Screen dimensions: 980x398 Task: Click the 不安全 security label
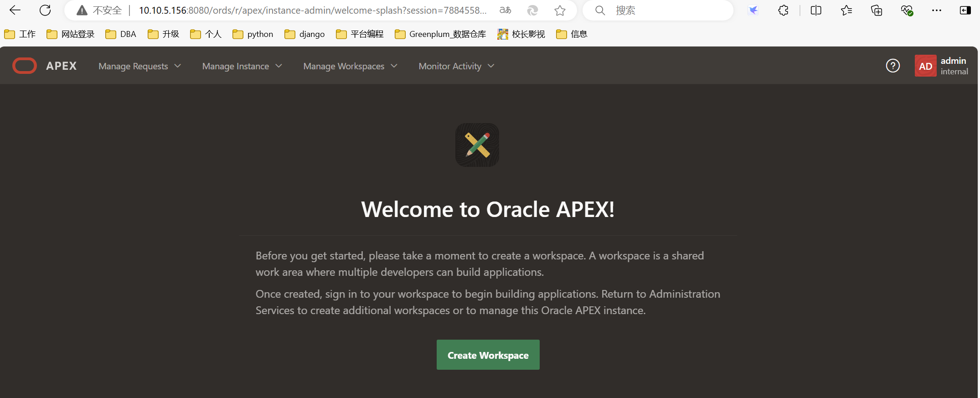(x=108, y=10)
